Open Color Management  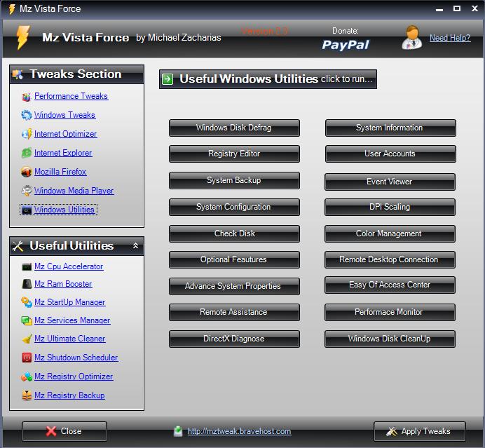[390, 233]
